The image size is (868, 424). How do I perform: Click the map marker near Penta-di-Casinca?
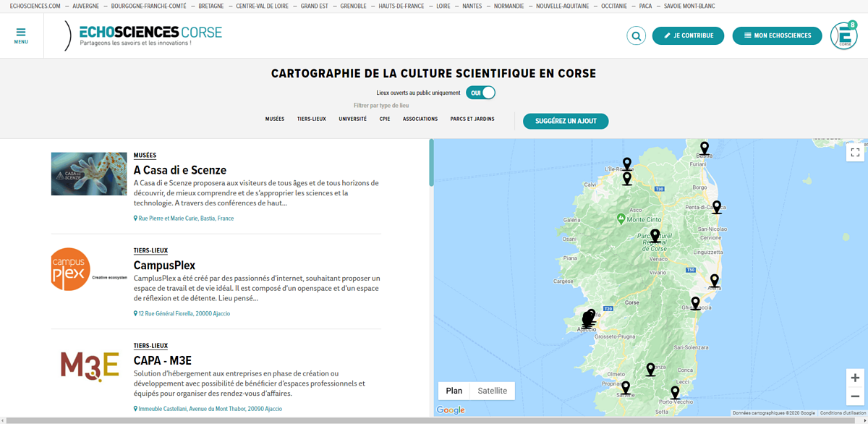click(x=717, y=207)
